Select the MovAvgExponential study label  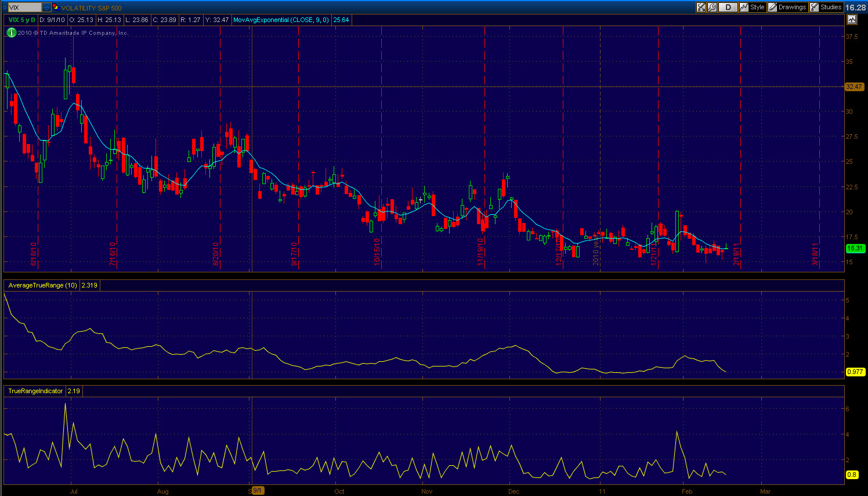click(x=281, y=20)
